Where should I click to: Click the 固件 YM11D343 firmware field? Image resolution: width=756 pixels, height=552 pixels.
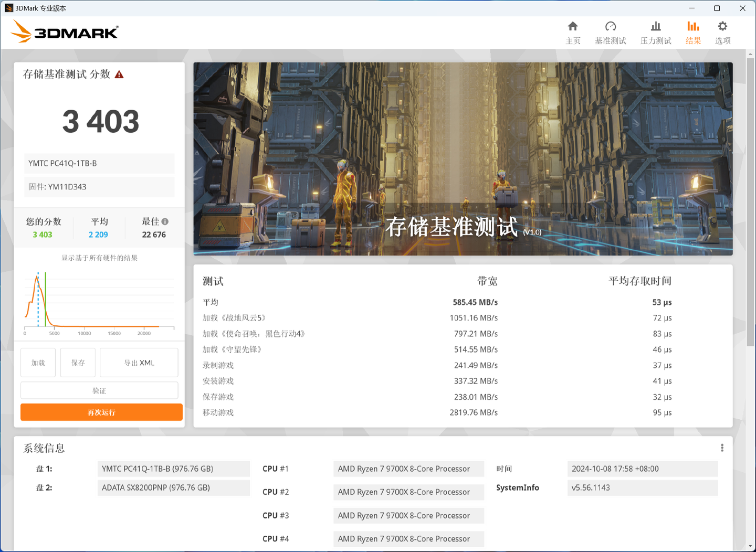pos(99,187)
